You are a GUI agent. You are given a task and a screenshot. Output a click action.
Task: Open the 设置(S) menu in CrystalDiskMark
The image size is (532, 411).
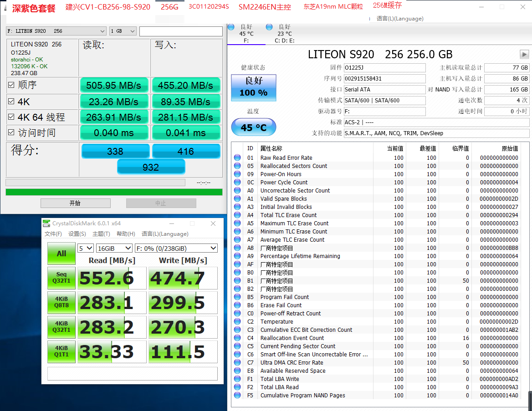point(77,234)
